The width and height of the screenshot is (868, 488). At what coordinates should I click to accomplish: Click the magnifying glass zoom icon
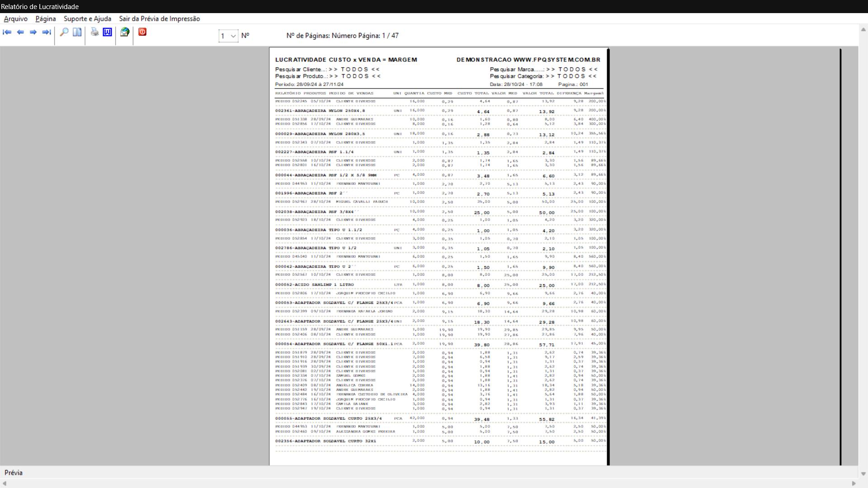64,32
